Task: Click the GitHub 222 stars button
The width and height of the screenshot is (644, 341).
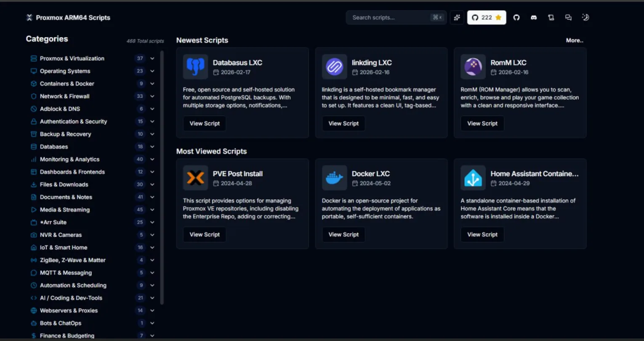Action: (x=487, y=17)
